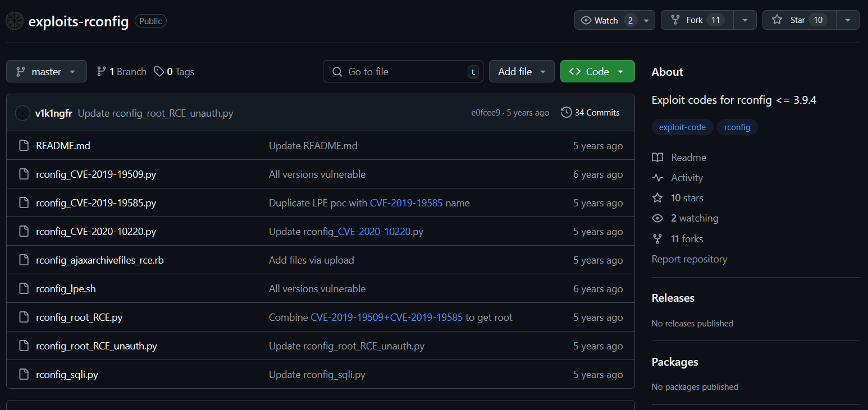Click the eye icon beside 2 watching
The height and width of the screenshot is (410, 868).
pyautogui.click(x=657, y=218)
